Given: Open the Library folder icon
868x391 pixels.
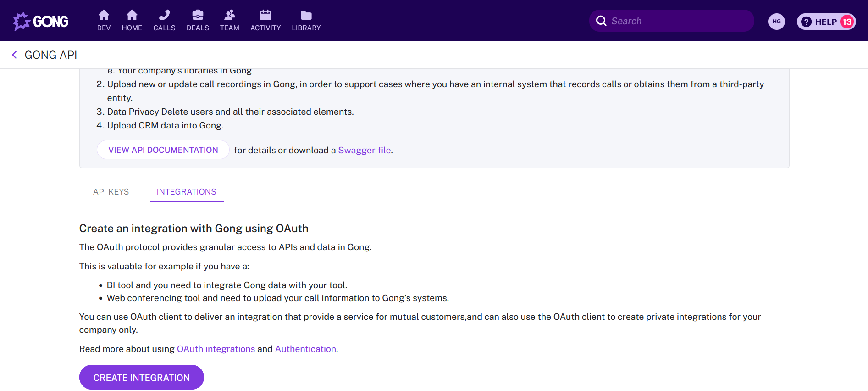Looking at the screenshot, I should tap(306, 16).
